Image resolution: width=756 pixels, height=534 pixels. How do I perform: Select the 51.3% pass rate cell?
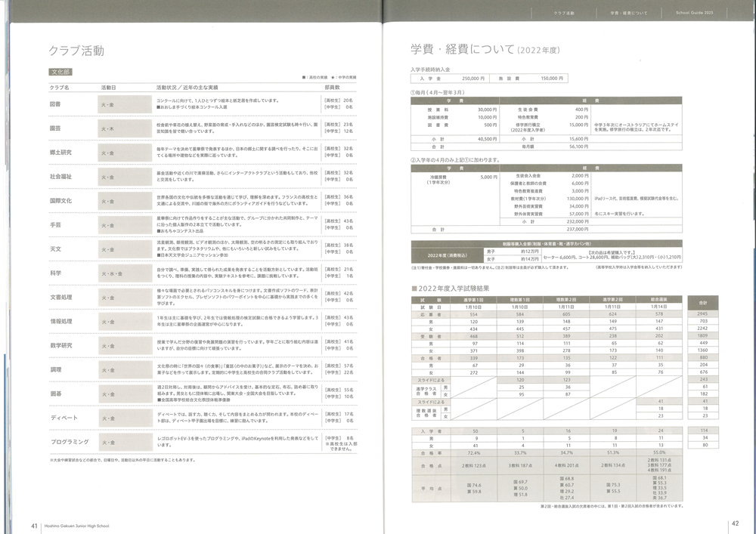tap(612, 453)
